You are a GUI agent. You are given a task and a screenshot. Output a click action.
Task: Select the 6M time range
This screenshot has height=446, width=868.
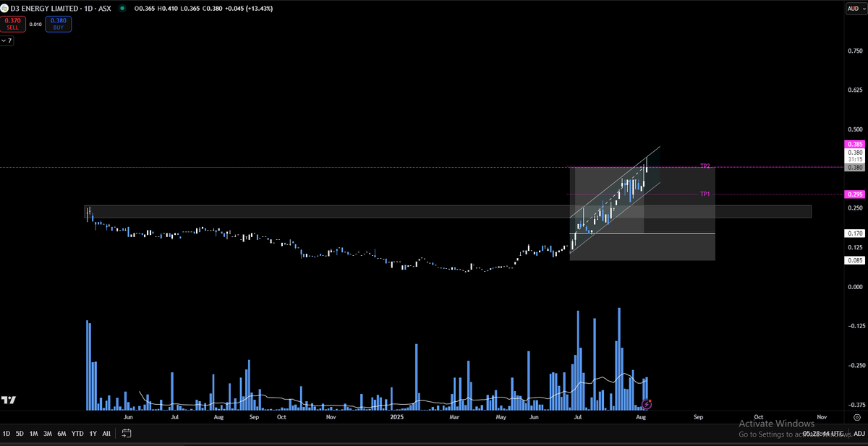(61, 433)
